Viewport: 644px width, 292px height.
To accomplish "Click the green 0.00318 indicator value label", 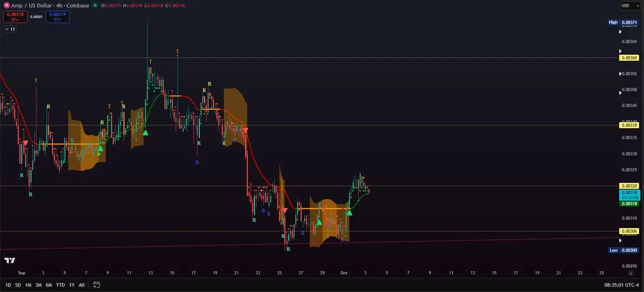I will 629,204.
